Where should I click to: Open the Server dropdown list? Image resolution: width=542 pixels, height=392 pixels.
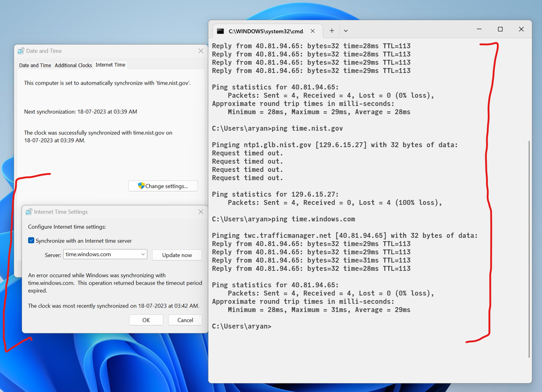[x=143, y=254]
